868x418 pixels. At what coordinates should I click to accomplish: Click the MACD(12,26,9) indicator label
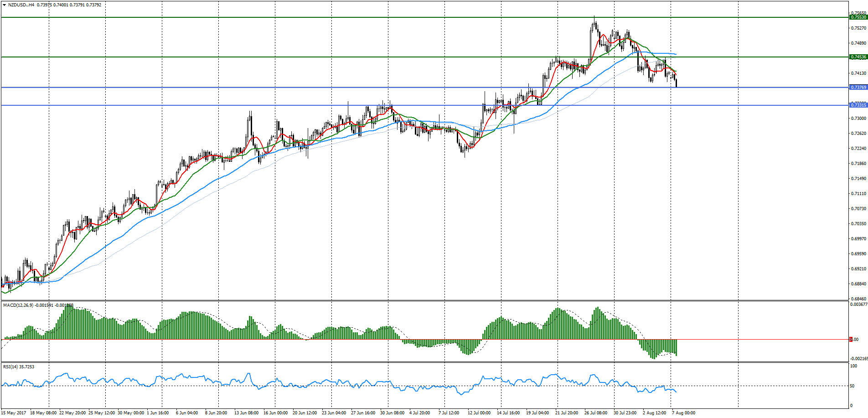[x=18, y=305]
